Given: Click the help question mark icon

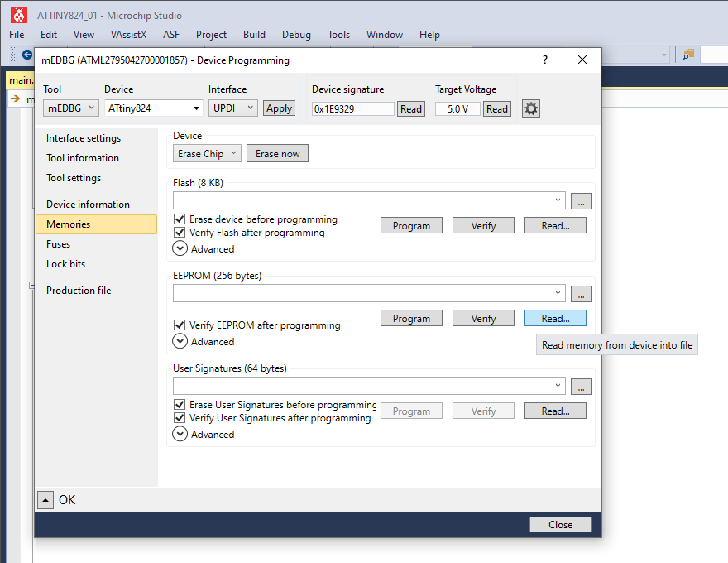Looking at the screenshot, I should pyautogui.click(x=545, y=60).
